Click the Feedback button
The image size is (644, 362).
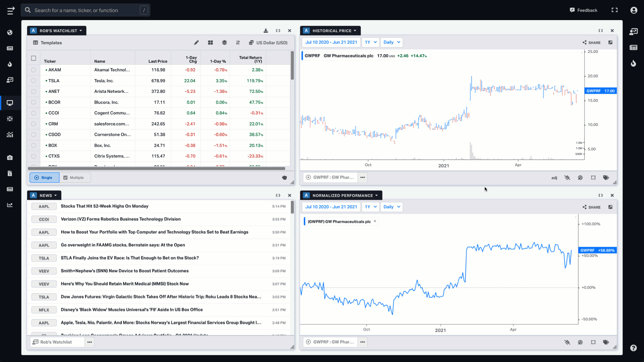click(x=583, y=10)
